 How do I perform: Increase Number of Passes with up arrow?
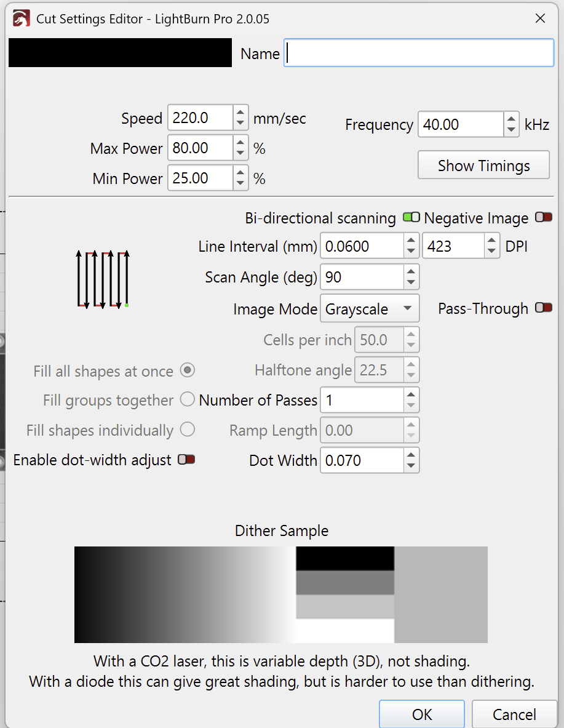[411, 394]
